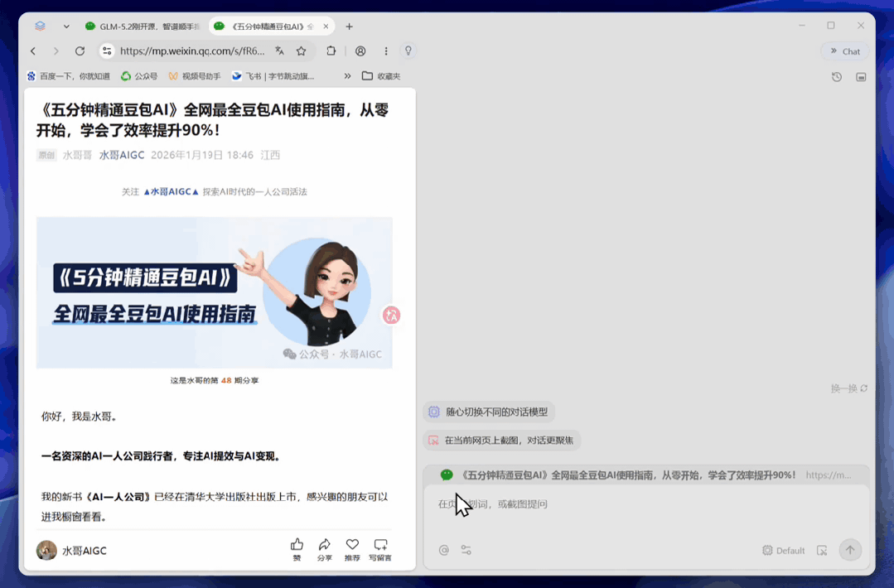Focus the address bar URL field
The width and height of the screenshot is (894, 588).
click(192, 51)
